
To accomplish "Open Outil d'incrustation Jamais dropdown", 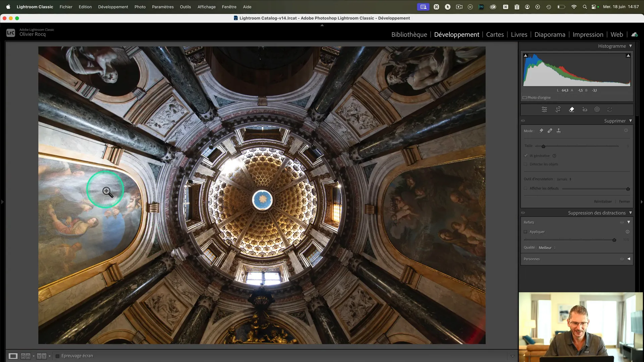I will 564,179.
